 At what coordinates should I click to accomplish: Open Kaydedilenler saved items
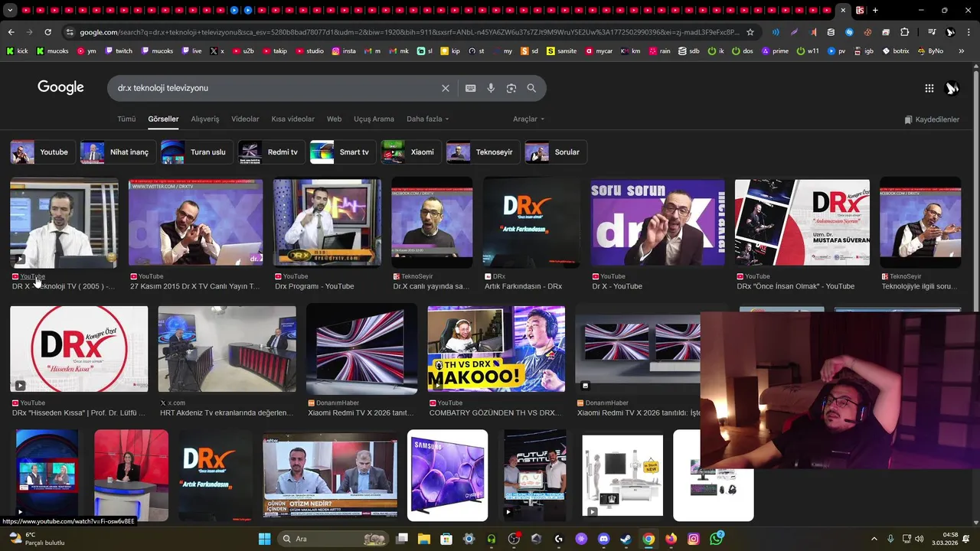coord(932,119)
